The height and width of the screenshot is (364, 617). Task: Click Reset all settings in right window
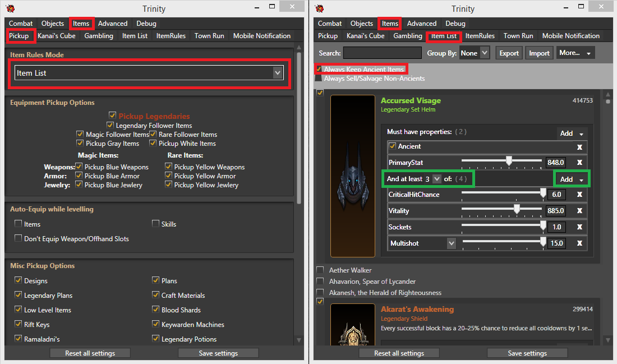pyautogui.click(x=399, y=353)
